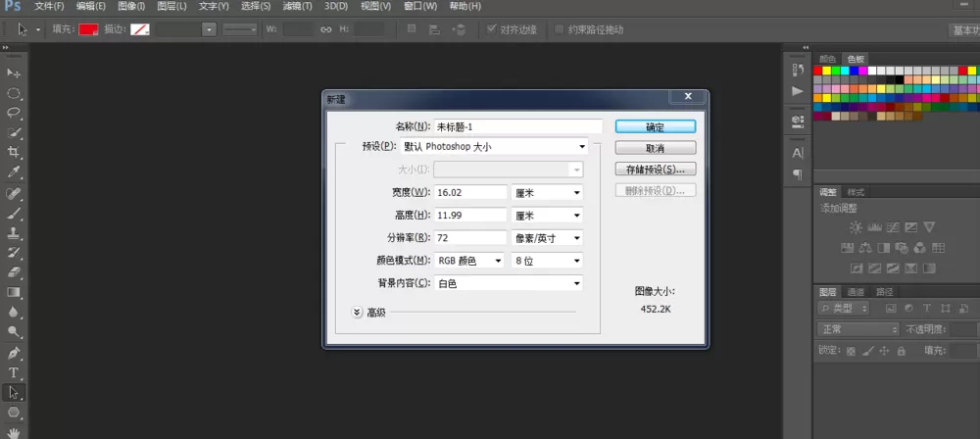Open the Essentials workspace button
Screen dimensions: 980x439
coord(964,30)
